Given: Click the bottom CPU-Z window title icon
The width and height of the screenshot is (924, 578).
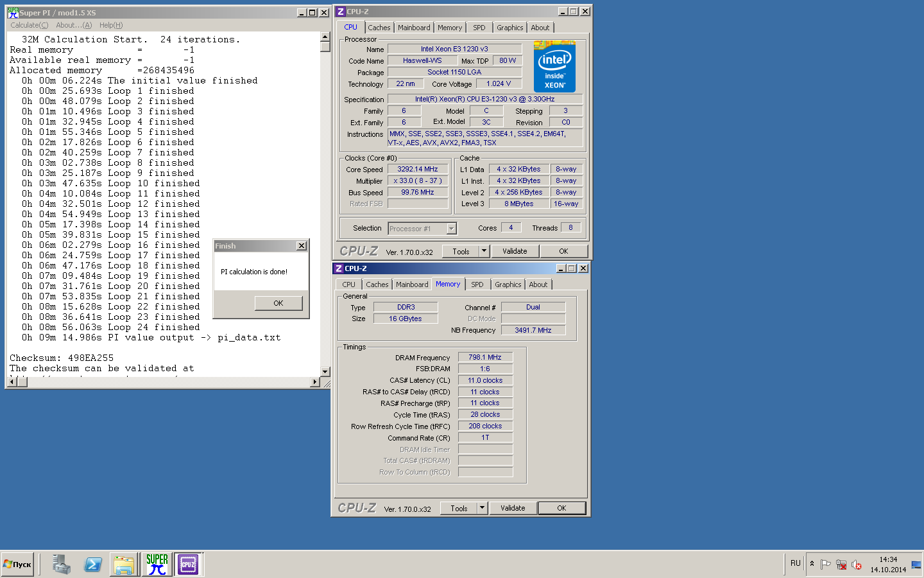Looking at the screenshot, I should coord(339,268).
